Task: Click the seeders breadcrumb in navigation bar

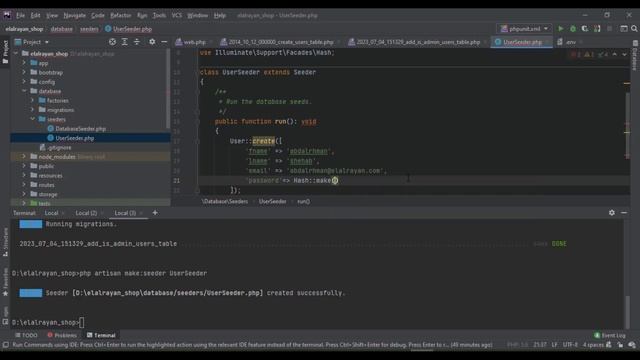Action: click(89, 29)
